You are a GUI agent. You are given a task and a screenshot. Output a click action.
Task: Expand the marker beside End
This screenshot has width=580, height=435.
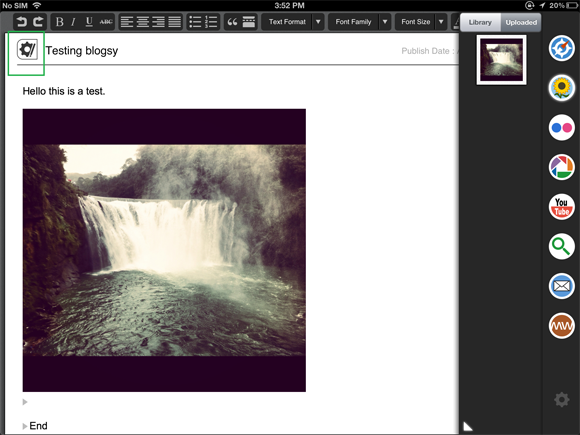25,426
